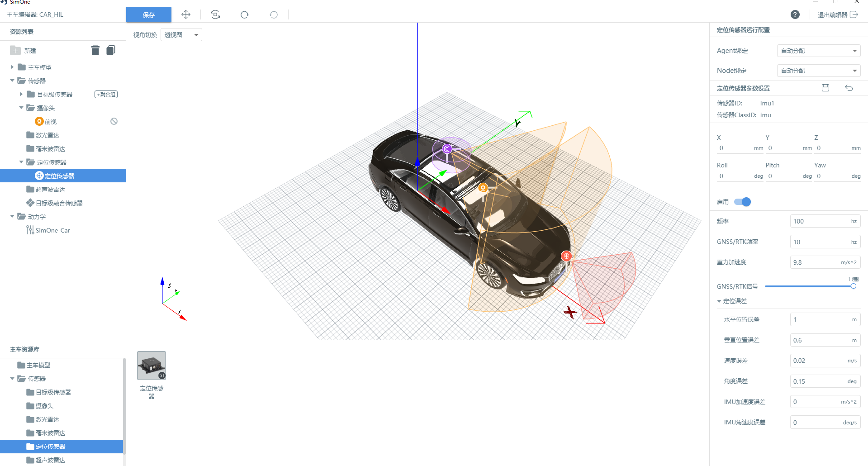The image size is (868, 466).
Task: Click the 新建 label
Action: pyautogui.click(x=30, y=51)
